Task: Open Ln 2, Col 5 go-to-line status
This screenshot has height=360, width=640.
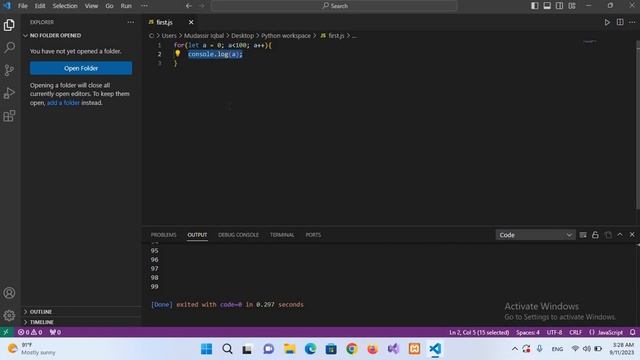Action: coord(479,332)
